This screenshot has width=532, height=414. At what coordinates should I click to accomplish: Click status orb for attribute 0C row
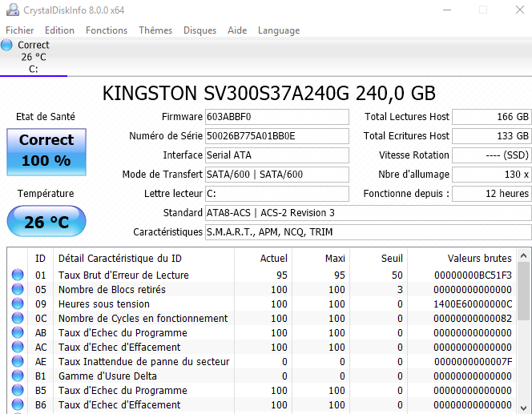(x=18, y=319)
